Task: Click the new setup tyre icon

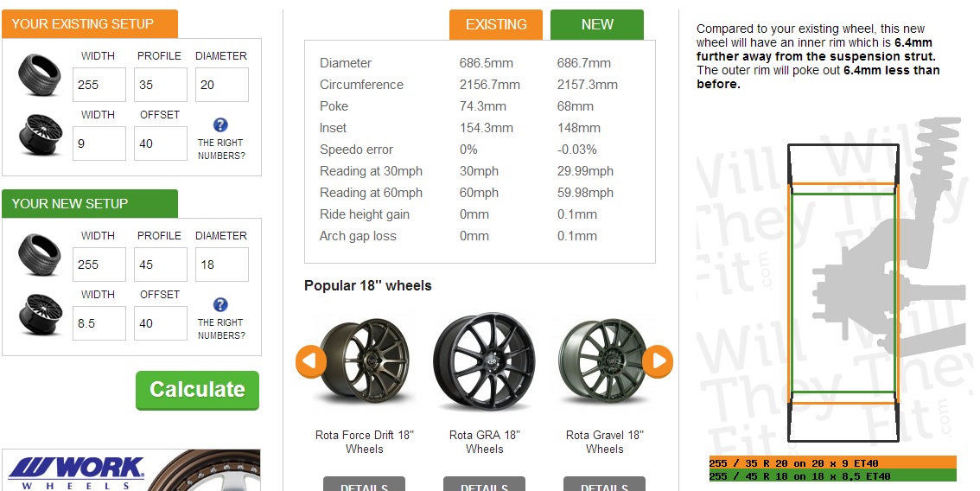Action: coord(40,254)
